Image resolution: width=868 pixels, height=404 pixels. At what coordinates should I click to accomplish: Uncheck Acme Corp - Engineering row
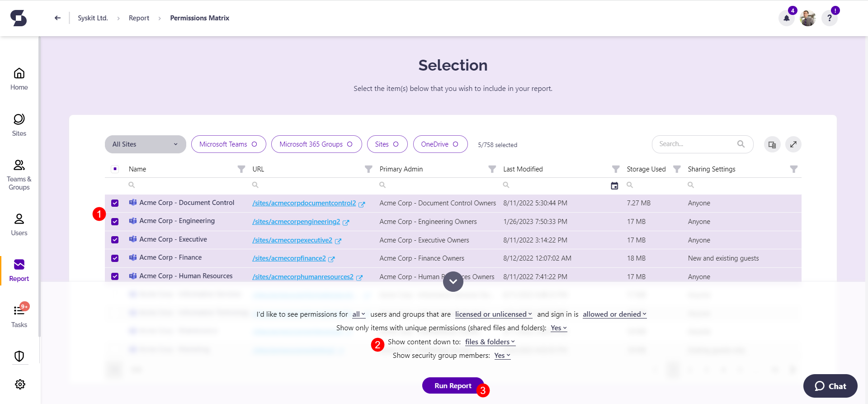(115, 222)
